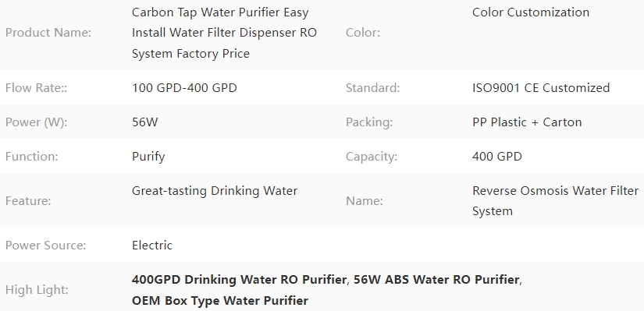
Task: Click the Carbon Tap Water Purifier product name text
Action: tap(224, 33)
